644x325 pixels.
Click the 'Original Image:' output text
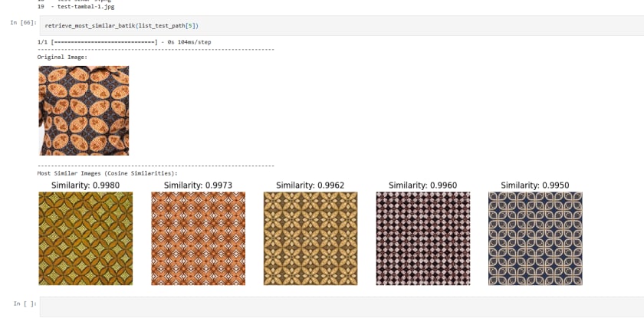pos(62,57)
